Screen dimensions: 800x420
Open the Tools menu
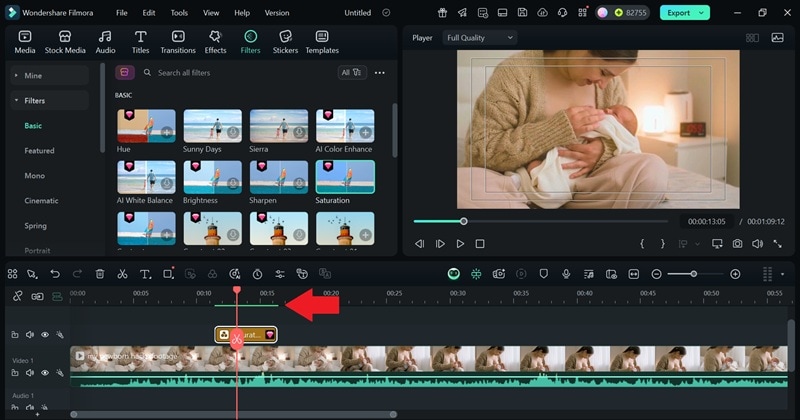179,13
